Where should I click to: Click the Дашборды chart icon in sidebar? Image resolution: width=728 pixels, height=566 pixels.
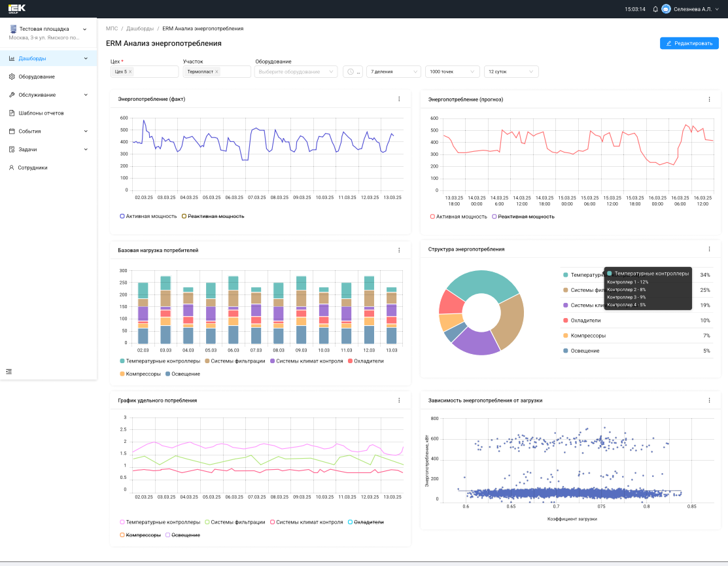pyautogui.click(x=12, y=58)
